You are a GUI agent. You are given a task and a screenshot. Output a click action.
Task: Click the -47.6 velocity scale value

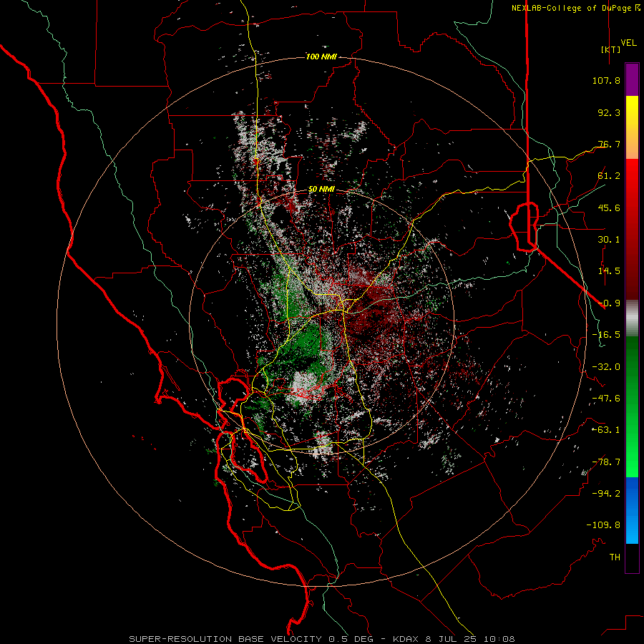click(x=606, y=399)
